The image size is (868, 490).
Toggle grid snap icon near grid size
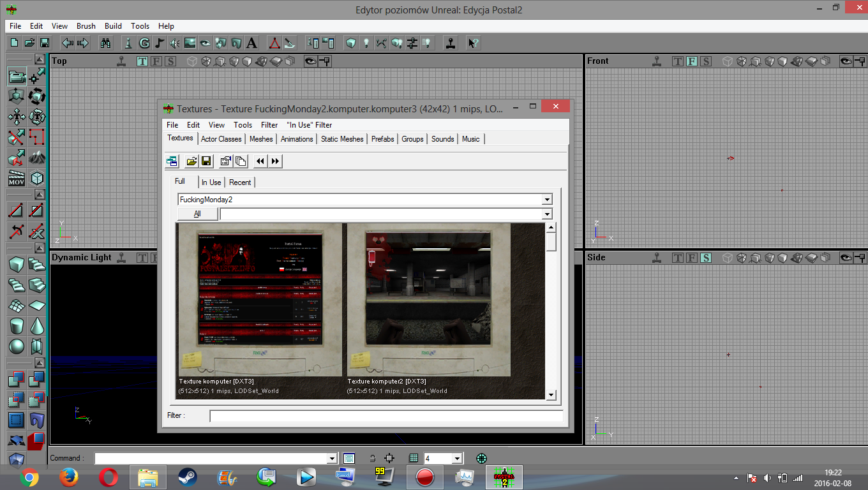pyautogui.click(x=414, y=458)
